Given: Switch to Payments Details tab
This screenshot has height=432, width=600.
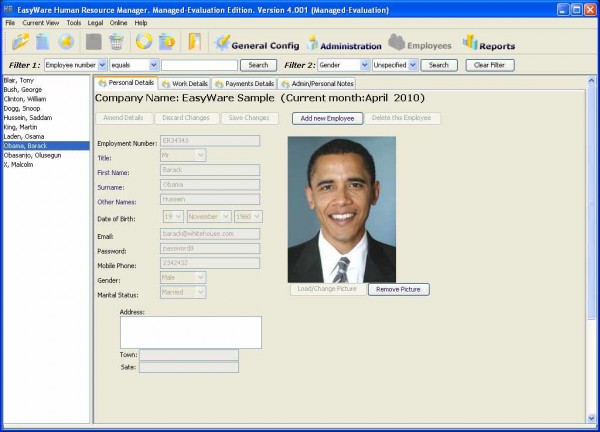Looking at the screenshot, I should click(244, 84).
